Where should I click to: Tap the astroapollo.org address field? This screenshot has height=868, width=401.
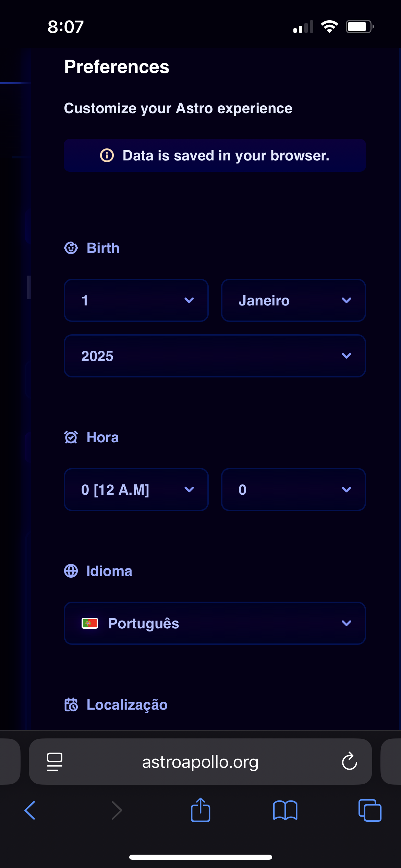200,762
